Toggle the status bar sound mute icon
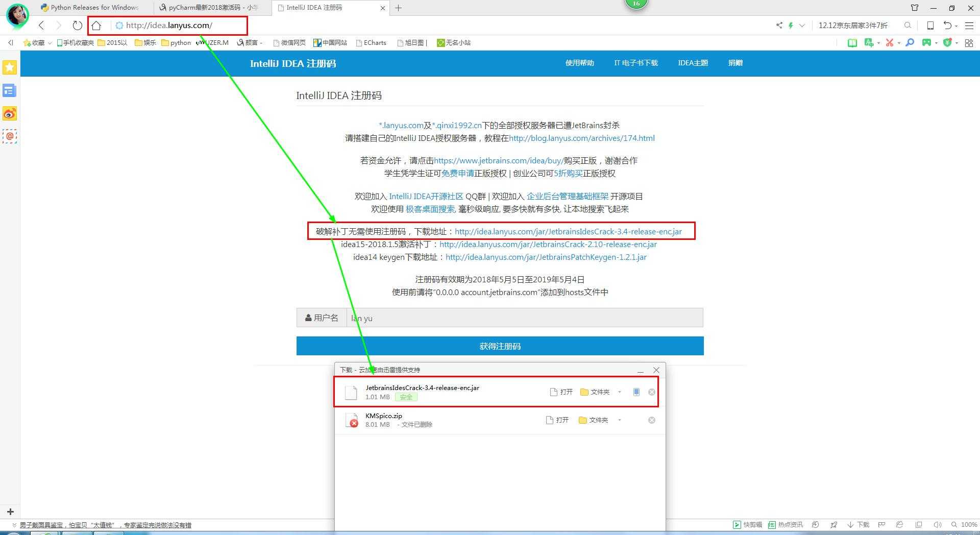This screenshot has height=535, width=980. [x=937, y=525]
